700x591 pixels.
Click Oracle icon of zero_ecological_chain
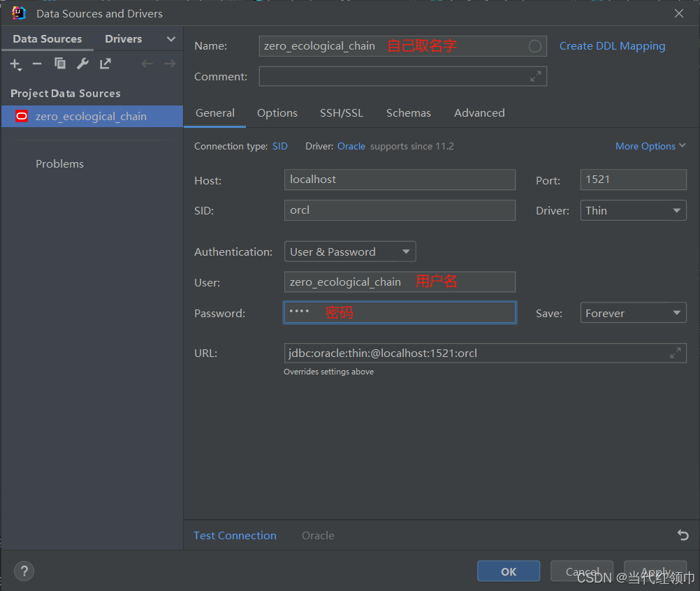22,117
